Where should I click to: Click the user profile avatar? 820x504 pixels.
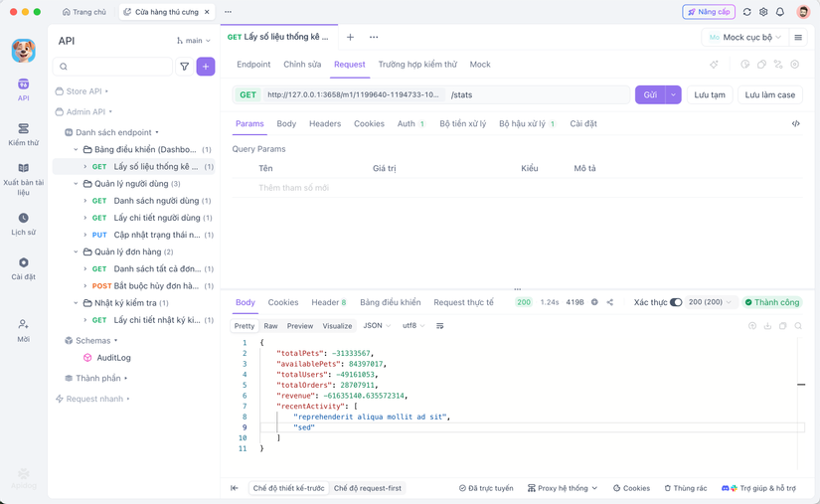(803, 12)
